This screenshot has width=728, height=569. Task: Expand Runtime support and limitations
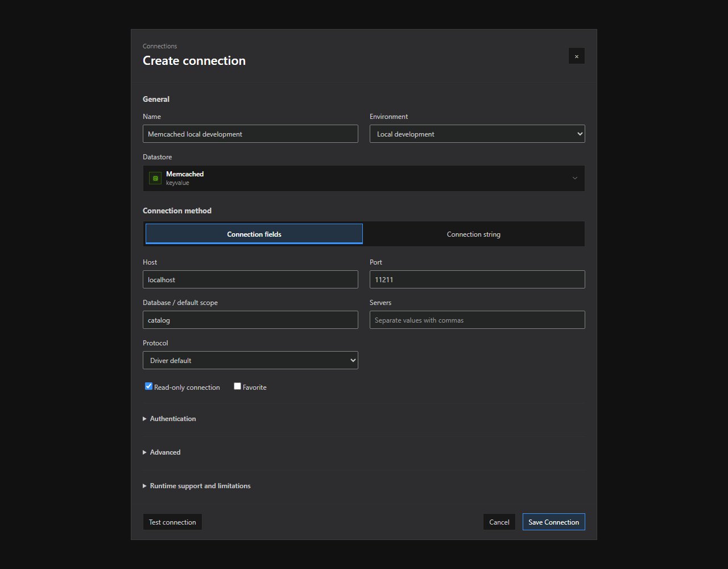[197, 486]
